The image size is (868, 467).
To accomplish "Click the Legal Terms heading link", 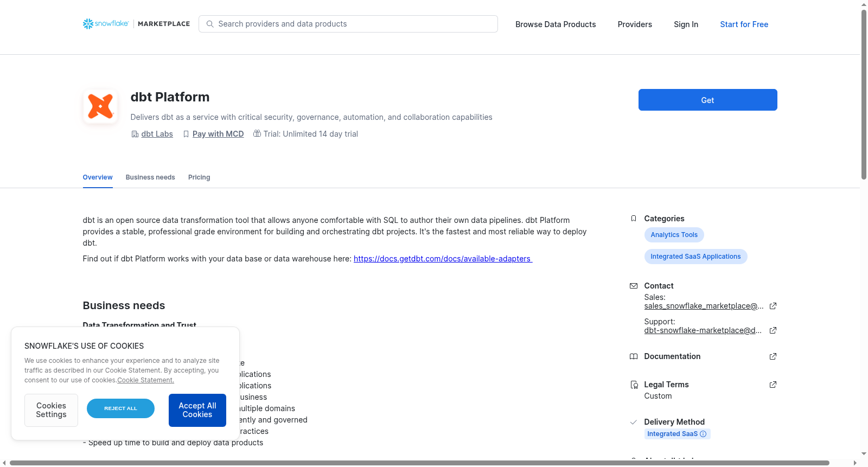I will pyautogui.click(x=666, y=385).
